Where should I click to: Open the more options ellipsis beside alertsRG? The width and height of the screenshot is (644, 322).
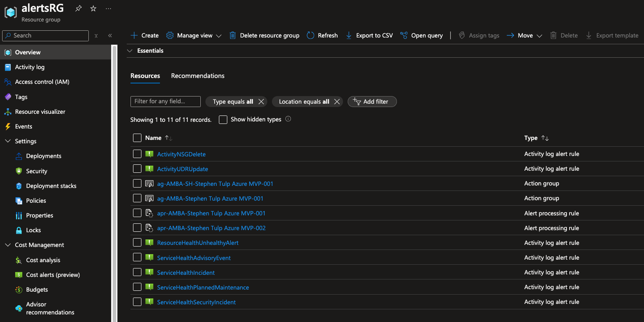point(109,8)
